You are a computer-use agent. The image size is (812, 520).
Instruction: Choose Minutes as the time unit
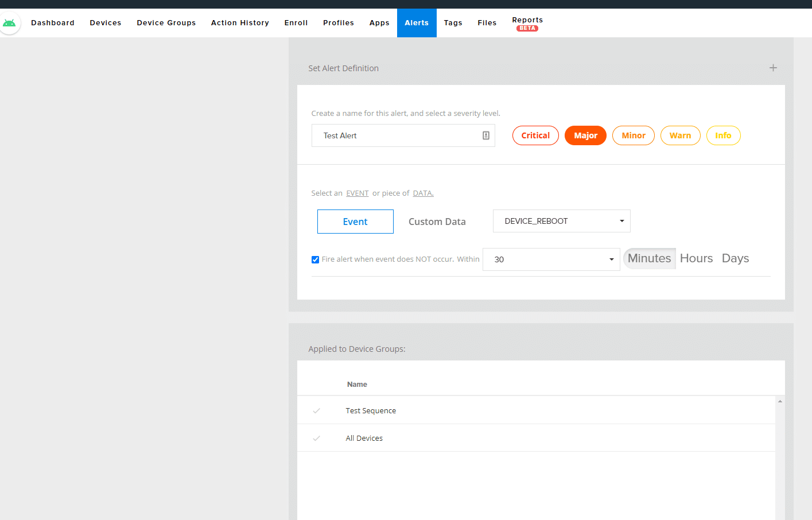pos(649,258)
